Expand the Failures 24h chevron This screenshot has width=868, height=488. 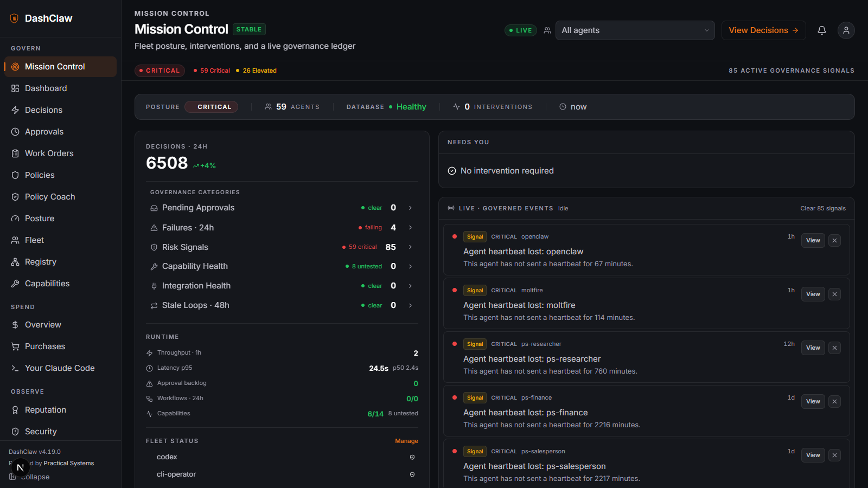tap(410, 228)
